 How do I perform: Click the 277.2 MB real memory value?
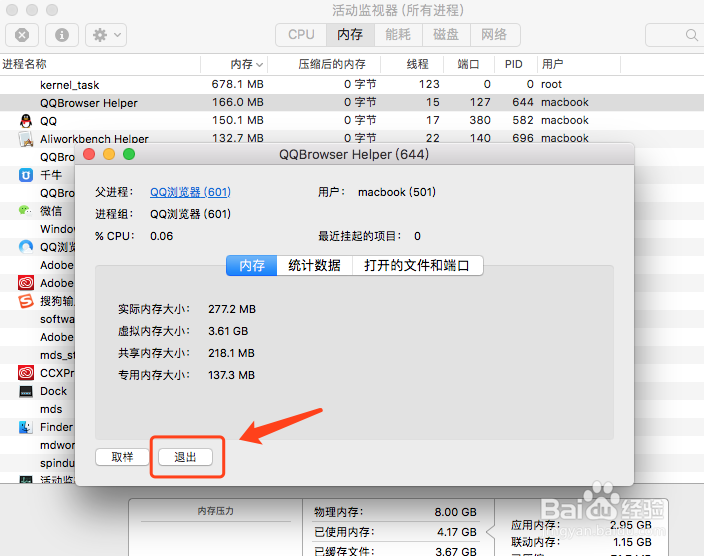232,309
